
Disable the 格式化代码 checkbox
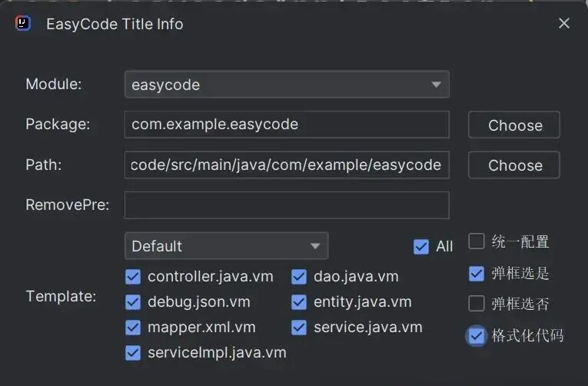click(477, 335)
